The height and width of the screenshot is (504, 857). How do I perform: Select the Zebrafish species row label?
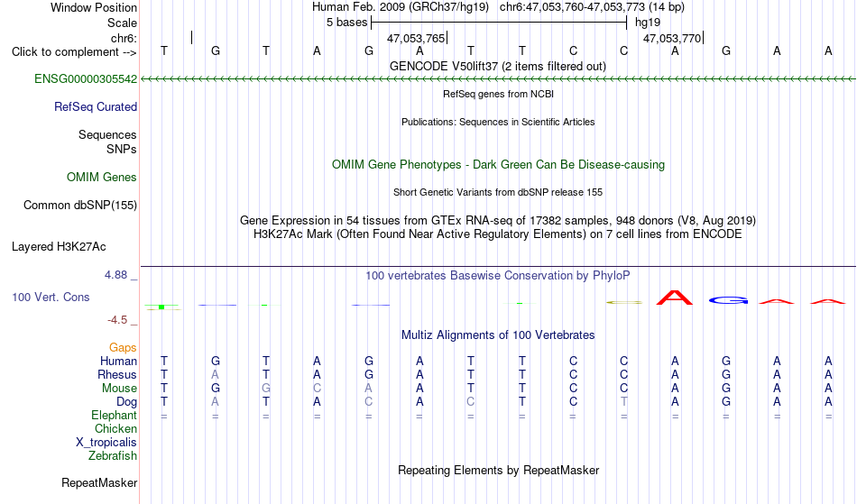(x=113, y=455)
